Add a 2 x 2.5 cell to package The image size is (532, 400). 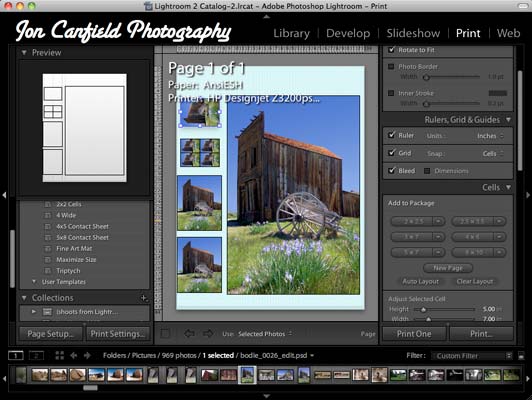[x=413, y=221]
